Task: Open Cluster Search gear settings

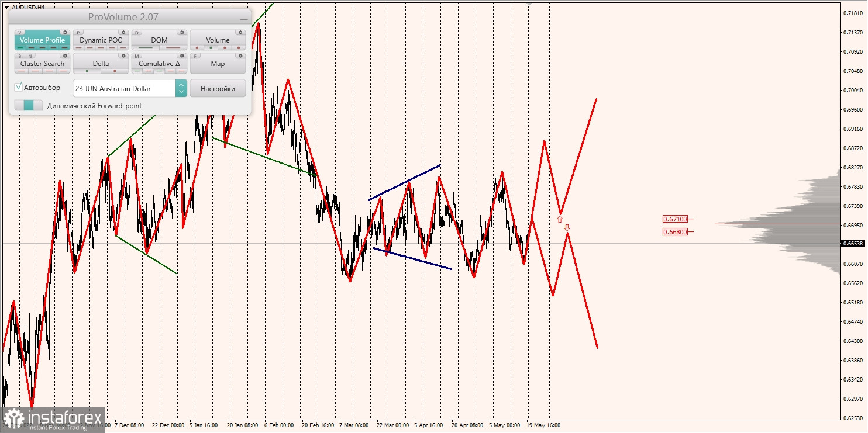Action: tap(65, 56)
